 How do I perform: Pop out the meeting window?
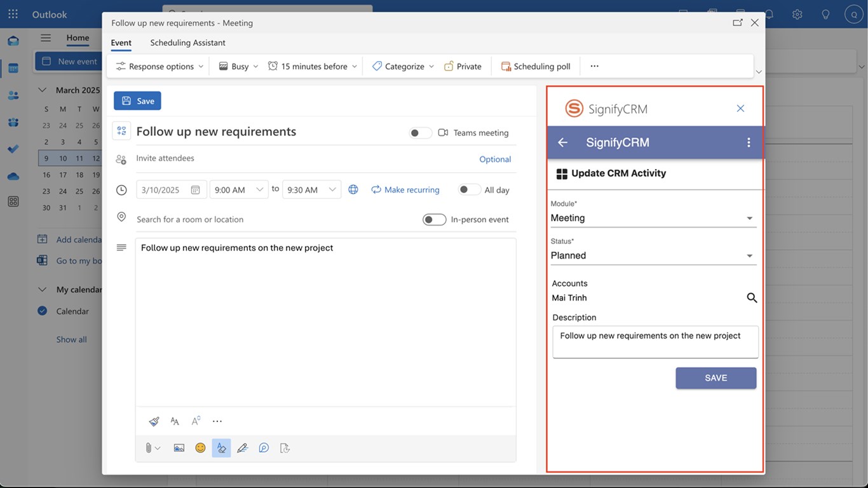pyautogui.click(x=737, y=22)
